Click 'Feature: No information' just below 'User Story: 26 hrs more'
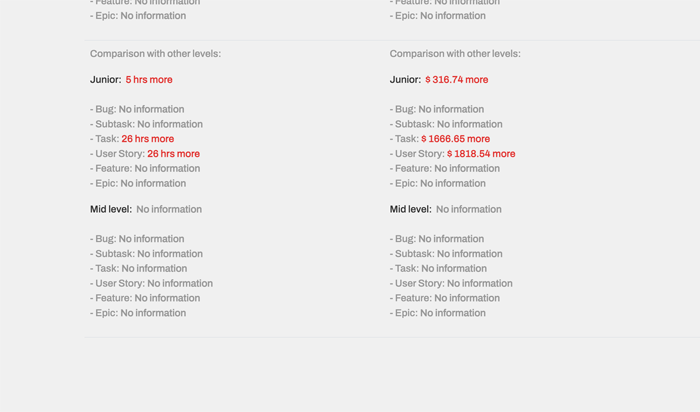Viewport: 700px width, 412px height. 145,168
